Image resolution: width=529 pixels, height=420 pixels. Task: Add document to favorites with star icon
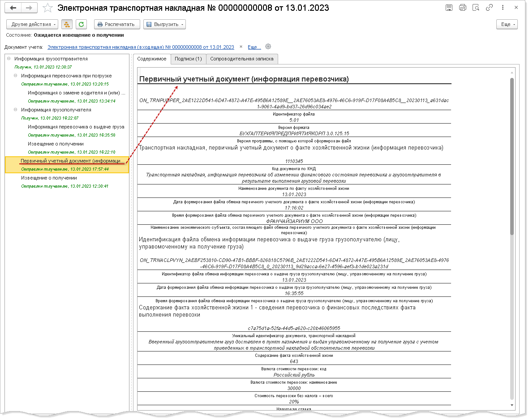(48, 8)
